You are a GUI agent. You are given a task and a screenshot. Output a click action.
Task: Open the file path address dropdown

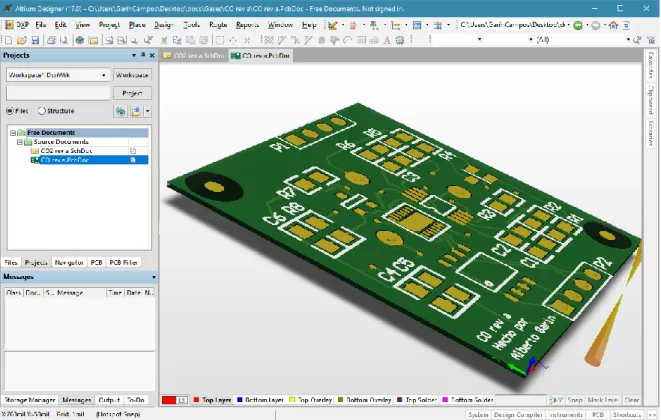click(x=568, y=25)
